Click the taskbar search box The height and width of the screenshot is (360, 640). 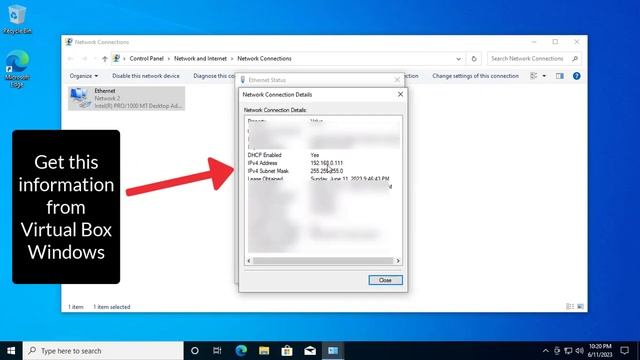pyautogui.click(x=103, y=351)
